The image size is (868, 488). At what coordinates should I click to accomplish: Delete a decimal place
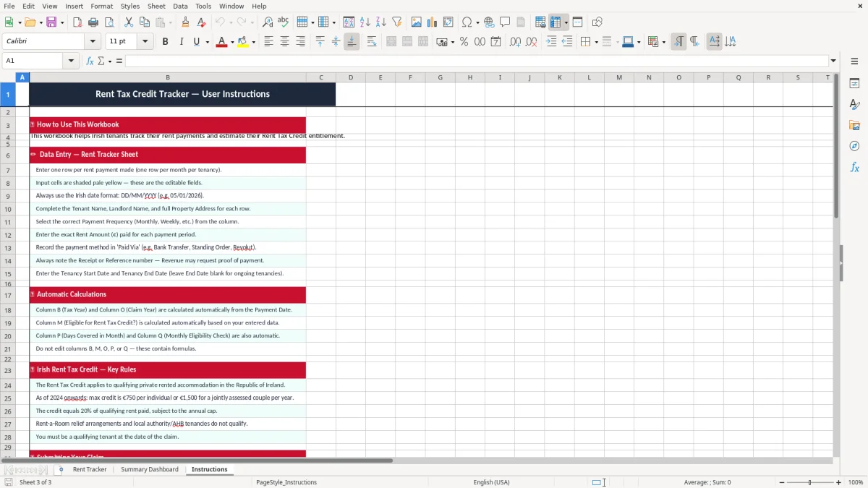click(x=531, y=42)
